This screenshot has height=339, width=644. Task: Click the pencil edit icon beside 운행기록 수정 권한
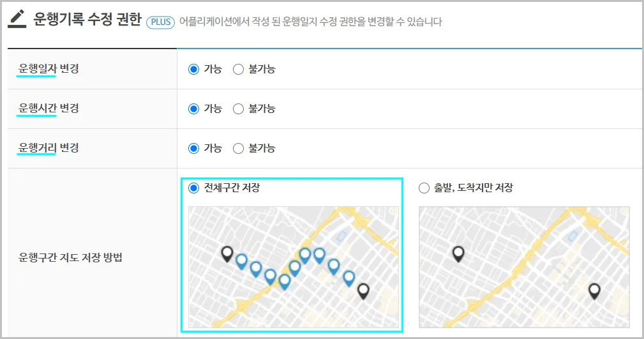17,19
